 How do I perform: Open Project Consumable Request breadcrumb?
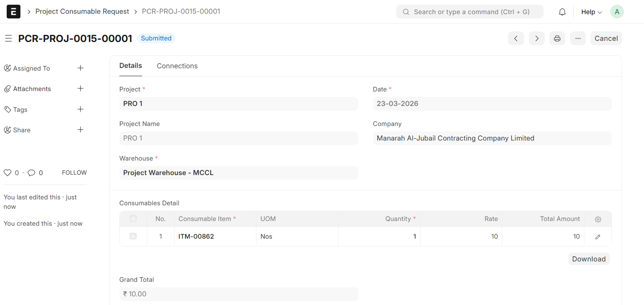click(82, 11)
